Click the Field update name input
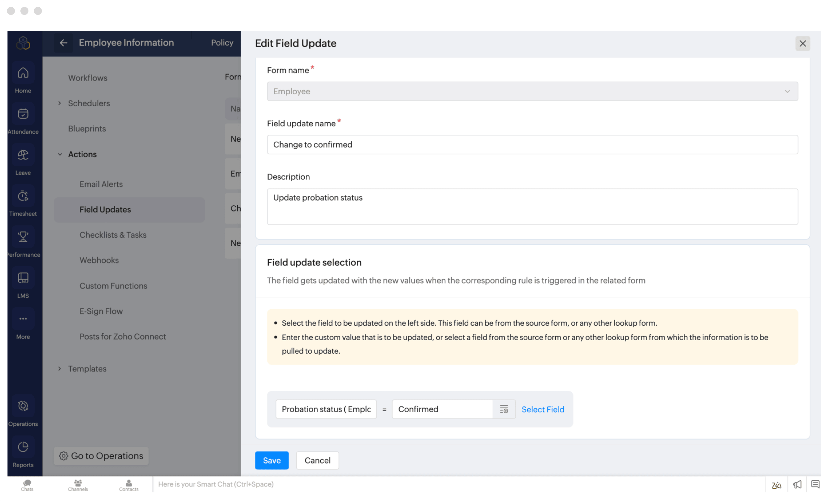 click(x=532, y=145)
